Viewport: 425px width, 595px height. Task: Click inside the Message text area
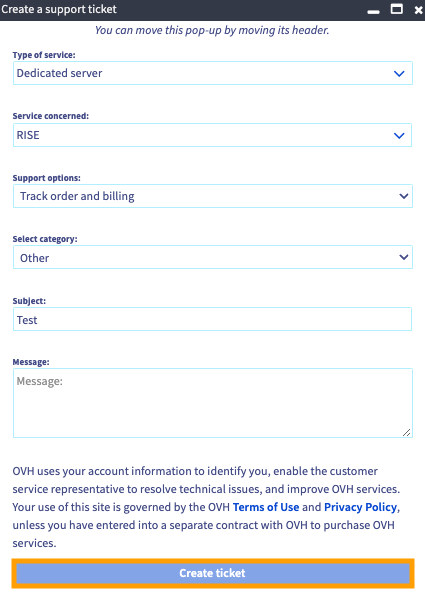coord(212,403)
